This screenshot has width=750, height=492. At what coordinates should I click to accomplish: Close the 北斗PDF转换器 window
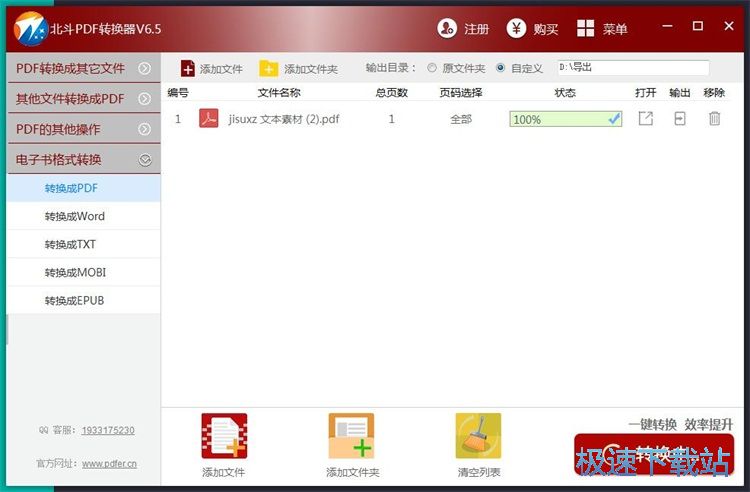coord(729,26)
